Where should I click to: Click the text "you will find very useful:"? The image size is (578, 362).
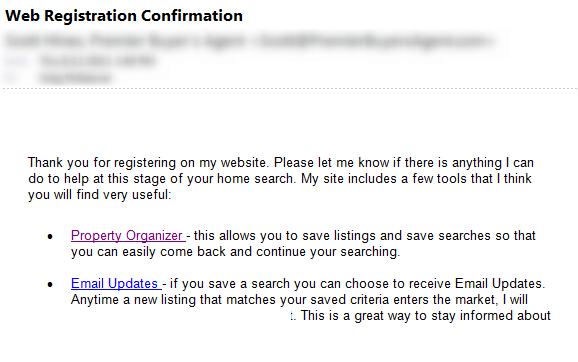point(100,194)
